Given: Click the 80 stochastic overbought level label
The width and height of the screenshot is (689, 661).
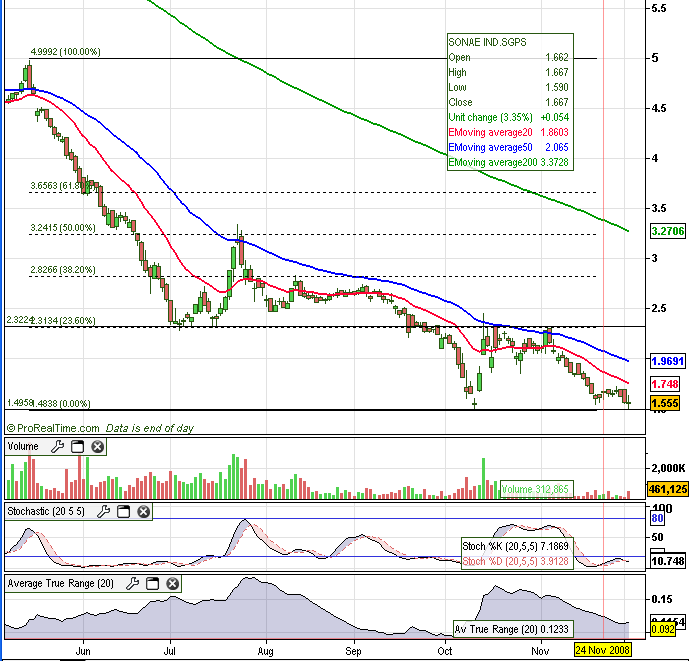Looking at the screenshot, I should point(657,519).
